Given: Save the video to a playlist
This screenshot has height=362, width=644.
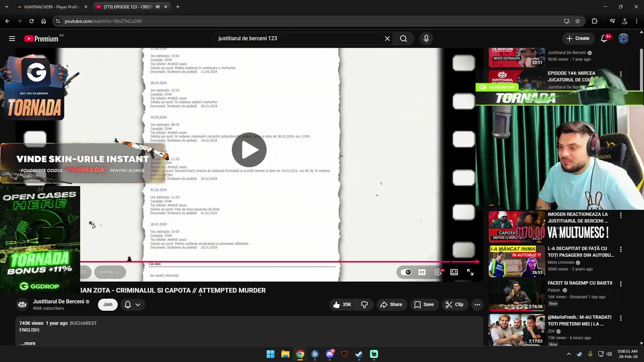Looking at the screenshot, I should point(424,304).
